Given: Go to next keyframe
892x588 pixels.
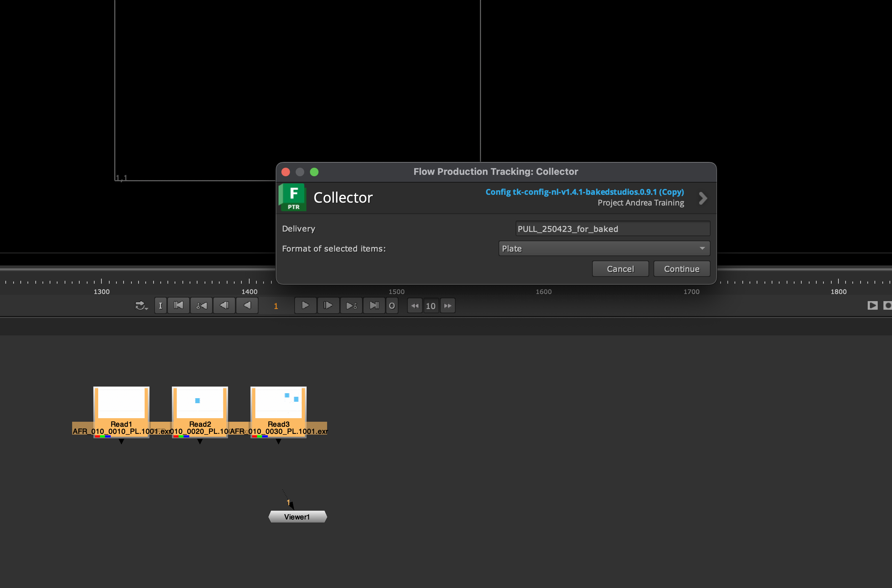Looking at the screenshot, I should pos(351,306).
